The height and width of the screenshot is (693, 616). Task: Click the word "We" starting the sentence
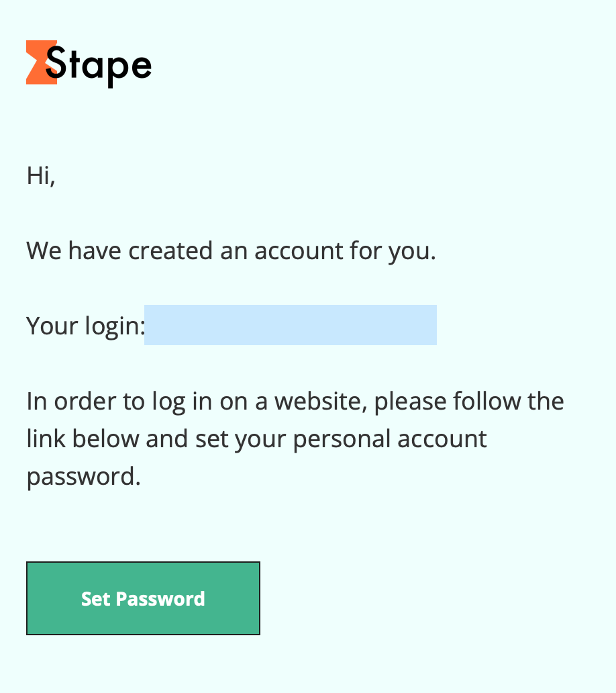point(44,251)
